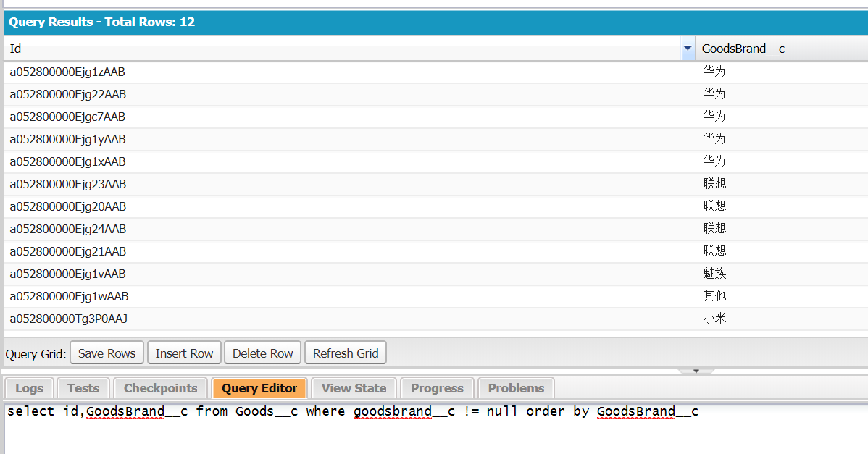
Task: Select row a052800000Ejg1vAAB
Action: click(435, 274)
